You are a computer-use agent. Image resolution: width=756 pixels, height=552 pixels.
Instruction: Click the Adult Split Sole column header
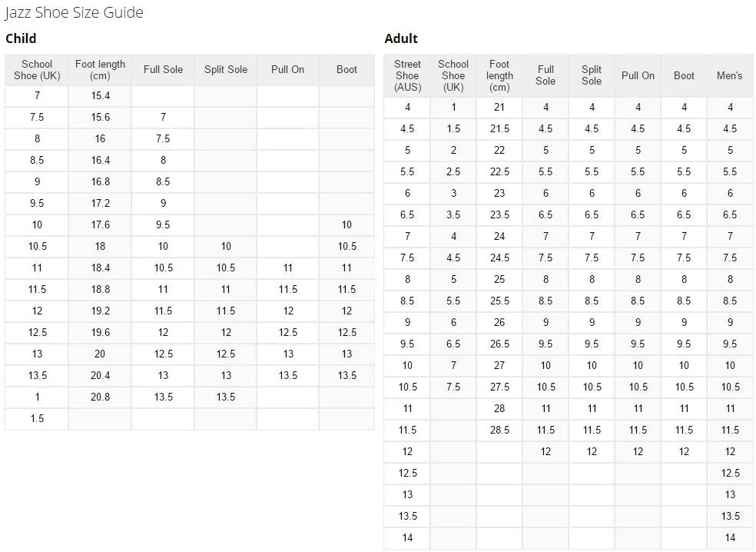(x=592, y=76)
